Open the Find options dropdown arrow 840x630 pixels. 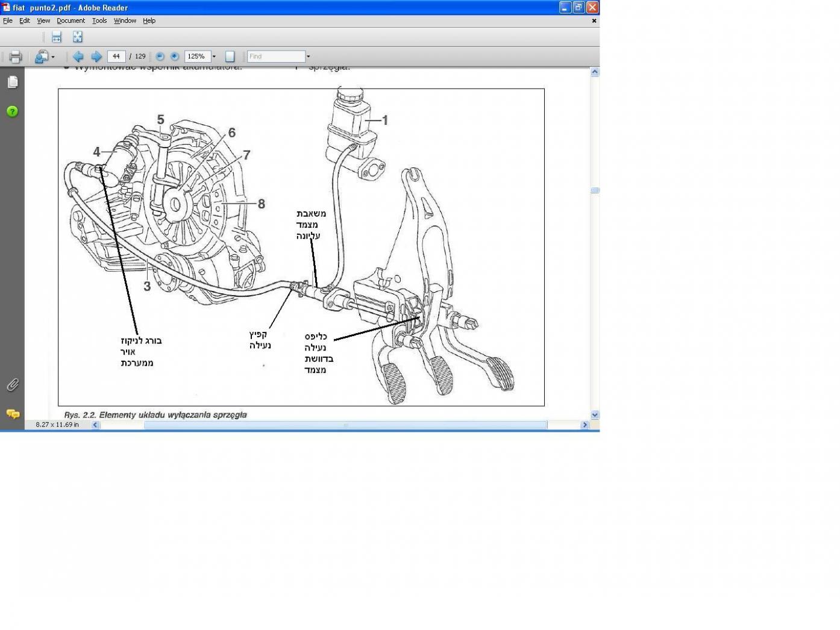coord(309,57)
